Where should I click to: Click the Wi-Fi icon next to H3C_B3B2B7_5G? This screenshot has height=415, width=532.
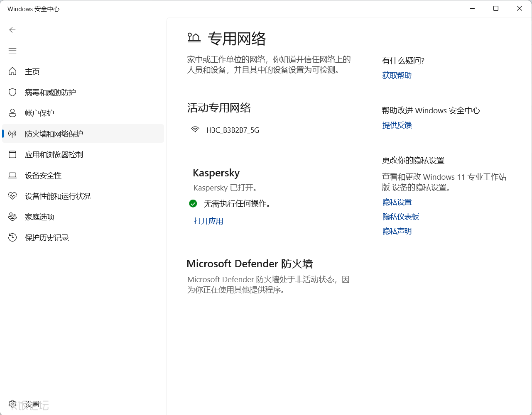(195, 129)
